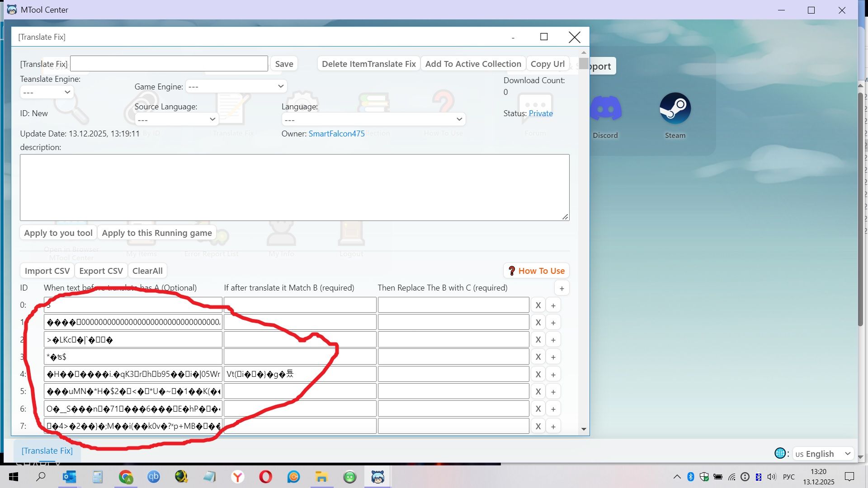The image size is (868, 488).
Task: Open Outlook from the taskbar
Action: tap(69, 477)
